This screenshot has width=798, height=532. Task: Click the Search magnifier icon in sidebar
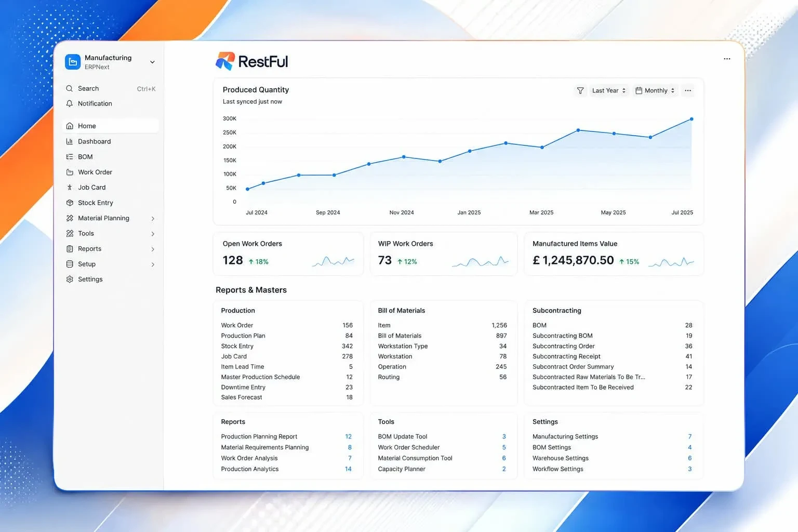(x=70, y=89)
